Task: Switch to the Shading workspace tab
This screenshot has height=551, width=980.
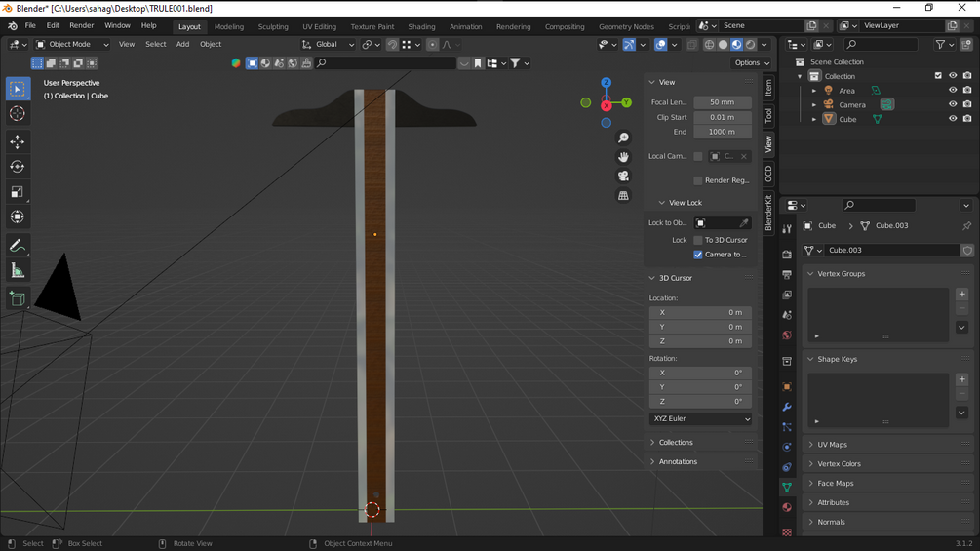Action: pos(421,27)
